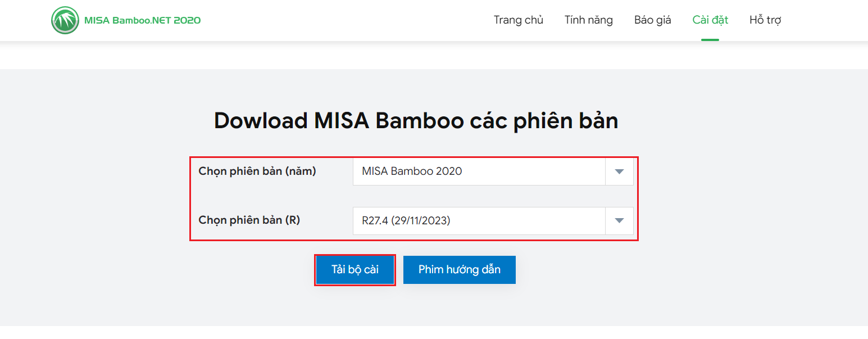868x339 pixels.
Task: Open the MISA Bamboo 2020 combo box
Action: pos(493,171)
